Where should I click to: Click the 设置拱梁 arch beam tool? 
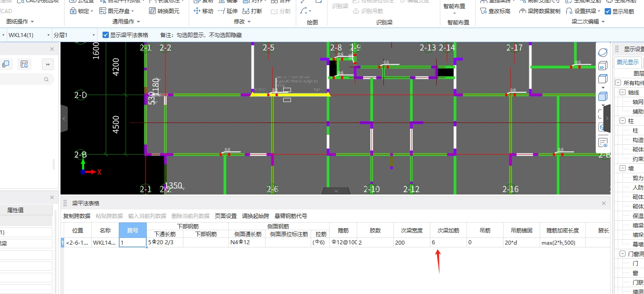(x=583, y=11)
